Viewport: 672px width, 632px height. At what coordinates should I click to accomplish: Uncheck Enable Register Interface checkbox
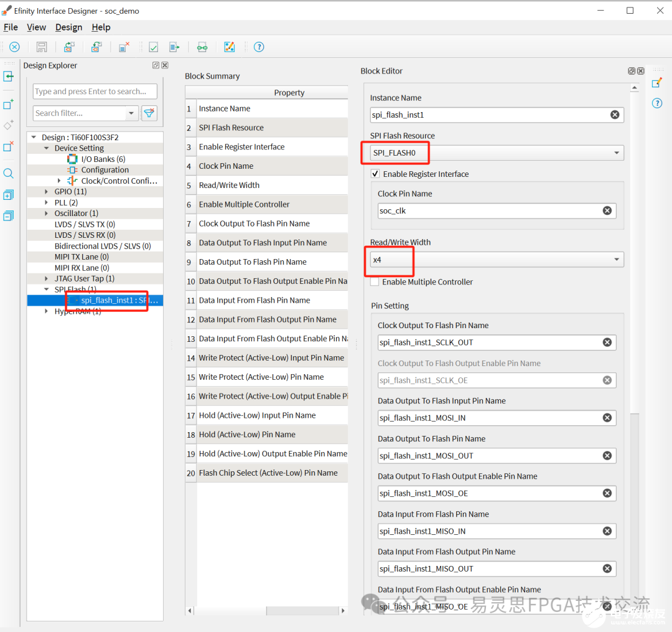pos(375,174)
